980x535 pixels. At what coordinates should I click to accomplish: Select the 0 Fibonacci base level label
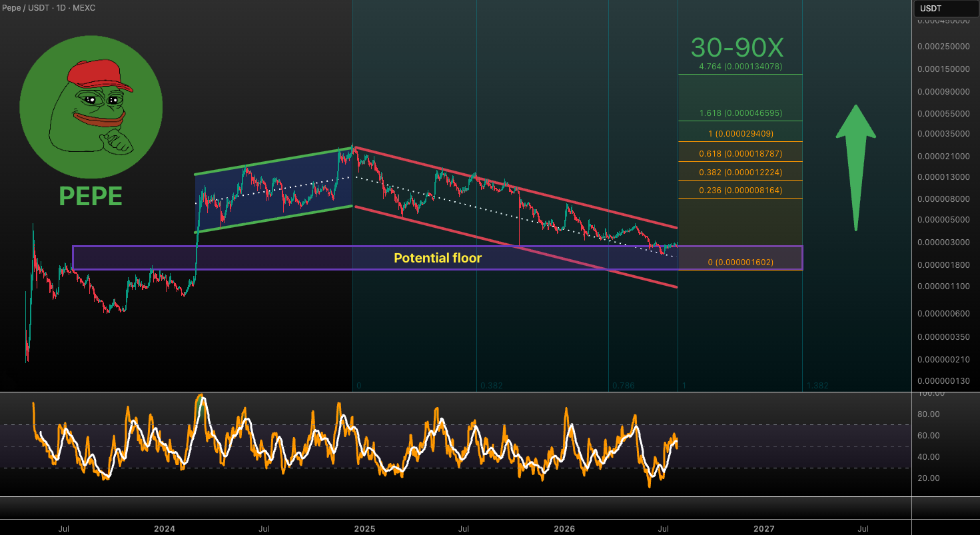[x=740, y=263]
